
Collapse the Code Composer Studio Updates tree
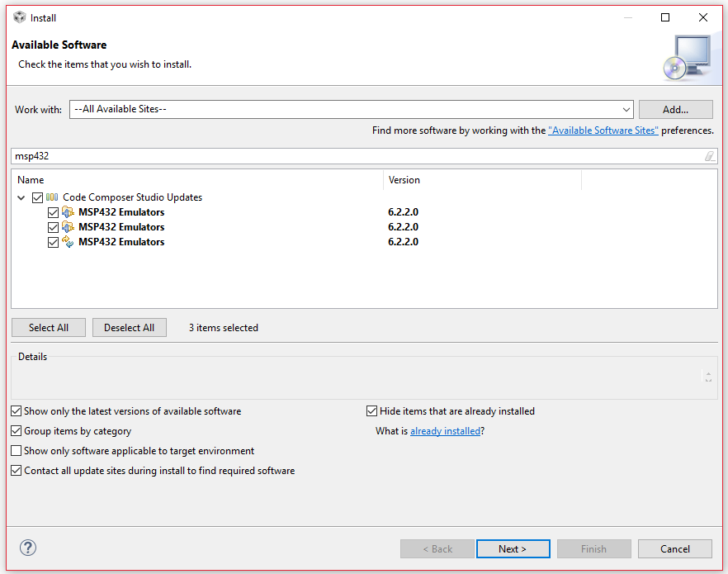click(21, 197)
